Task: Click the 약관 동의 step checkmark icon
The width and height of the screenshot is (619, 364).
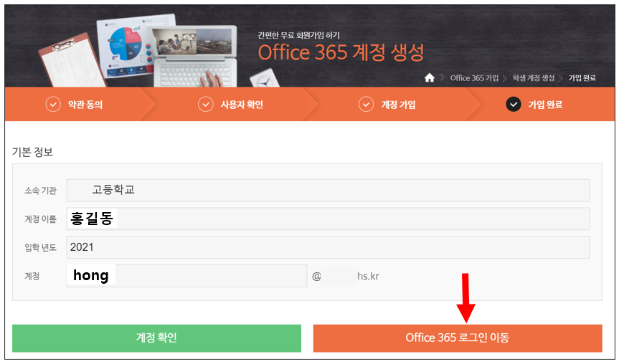Action: [x=53, y=105]
